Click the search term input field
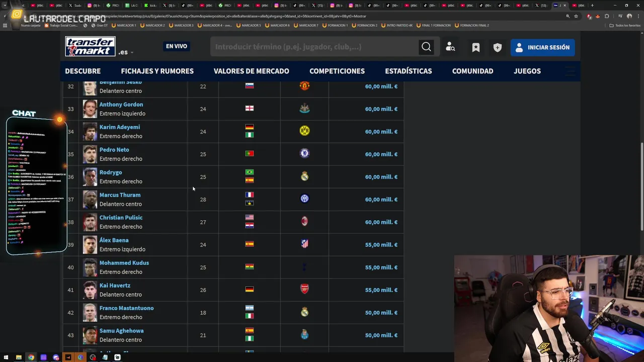Screen dimensions: 644x362 [314, 47]
